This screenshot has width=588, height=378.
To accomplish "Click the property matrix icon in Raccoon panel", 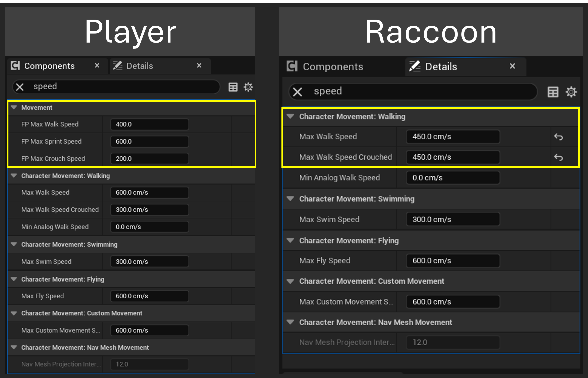I will pyautogui.click(x=553, y=92).
